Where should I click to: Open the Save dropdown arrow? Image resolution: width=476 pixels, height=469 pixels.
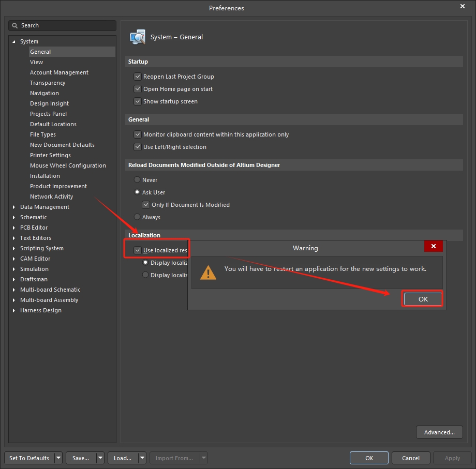100,458
